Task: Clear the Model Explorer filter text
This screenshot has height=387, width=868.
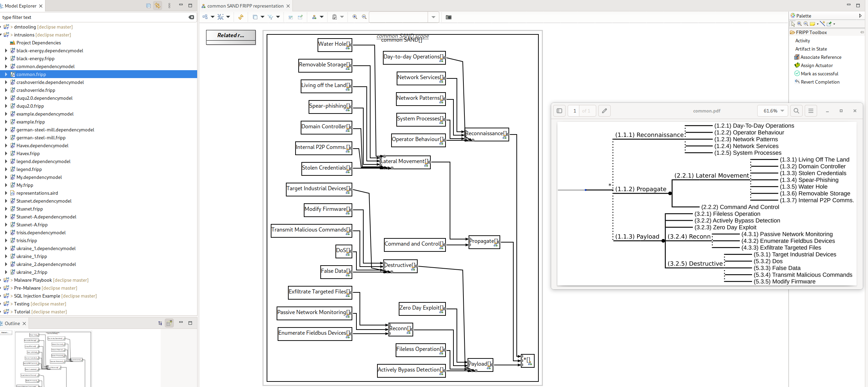Action: (191, 17)
